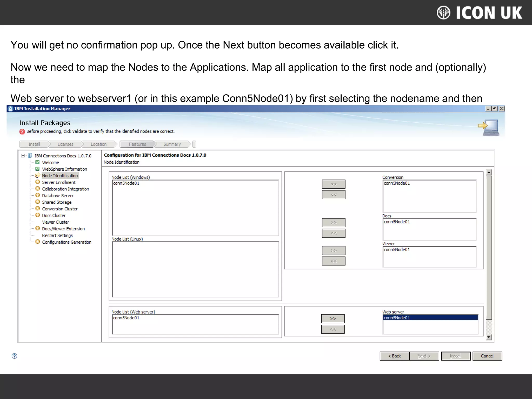Click the arrow icon beside Node Identification
The width and height of the screenshot is (532, 399).
38,175
